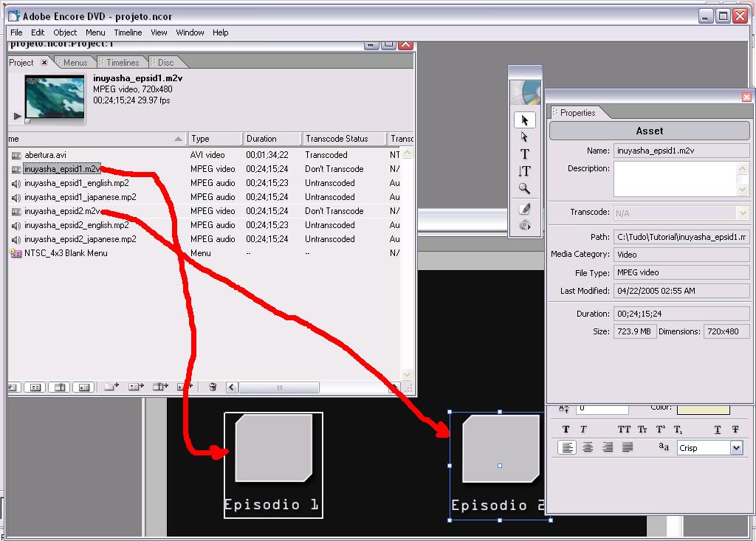Open the Crisp anti-aliasing dropdown
The image size is (756, 541).
736,448
